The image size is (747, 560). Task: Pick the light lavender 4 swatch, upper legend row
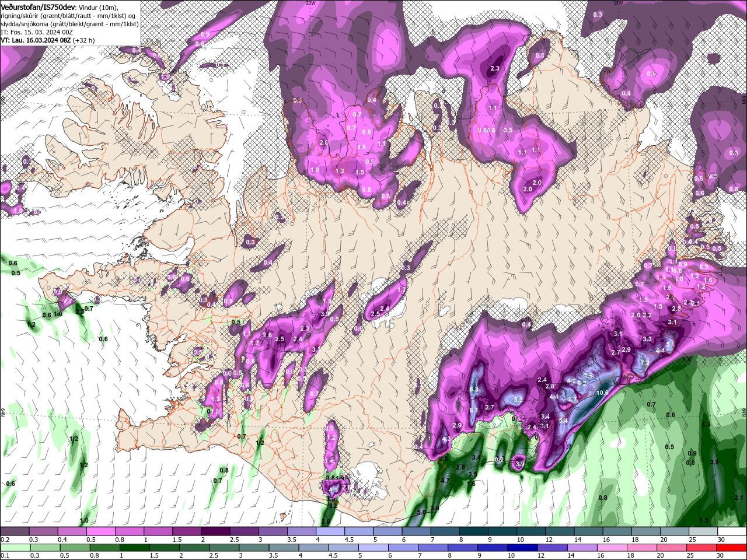pyautogui.click(x=330, y=531)
